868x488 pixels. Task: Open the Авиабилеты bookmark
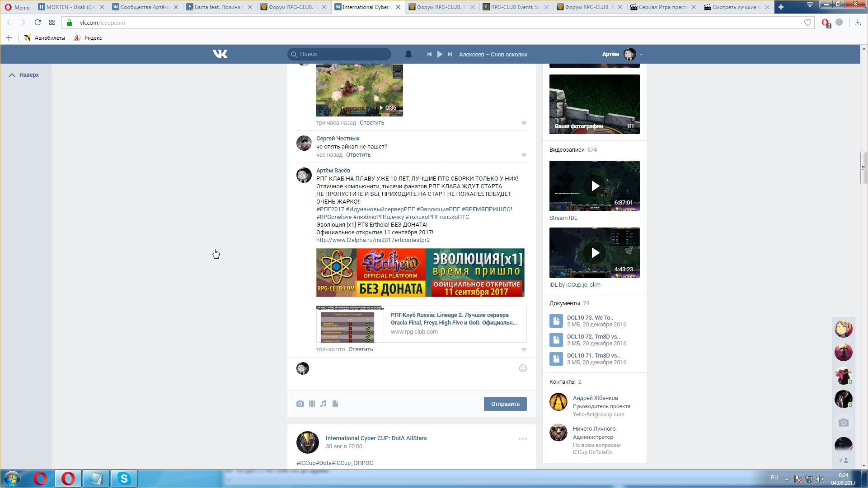(x=45, y=38)
